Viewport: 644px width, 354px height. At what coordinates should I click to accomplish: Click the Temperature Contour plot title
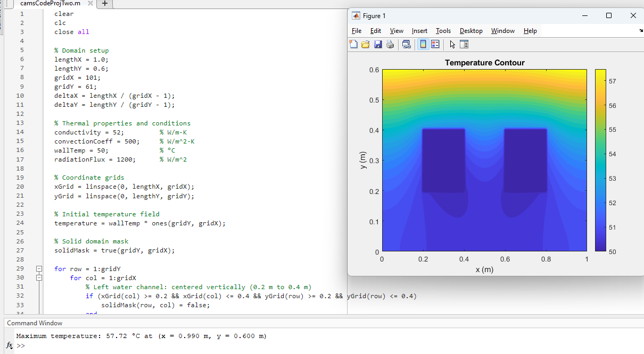click(485, 63)
